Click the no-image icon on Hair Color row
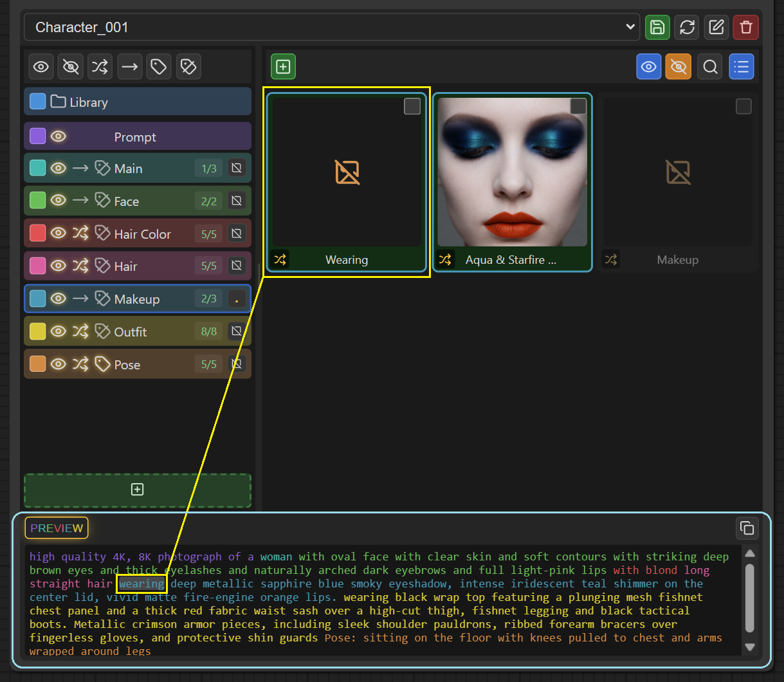Viewport: 784px width, 682px height. pyautogui.click(x=237, y=234)
